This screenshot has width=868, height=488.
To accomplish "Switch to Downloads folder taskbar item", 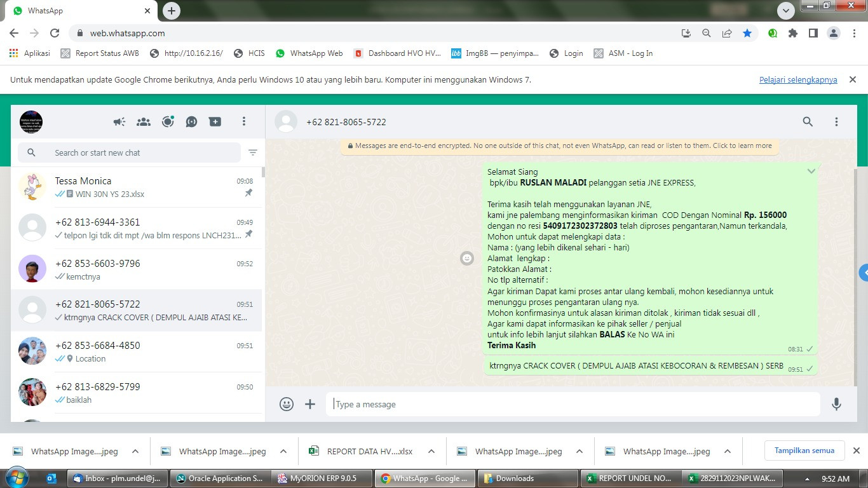I will coord(527,478).
